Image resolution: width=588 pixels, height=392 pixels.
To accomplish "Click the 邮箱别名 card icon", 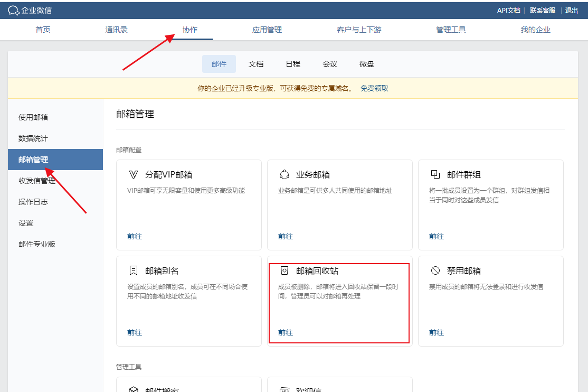I will (134, 270).
